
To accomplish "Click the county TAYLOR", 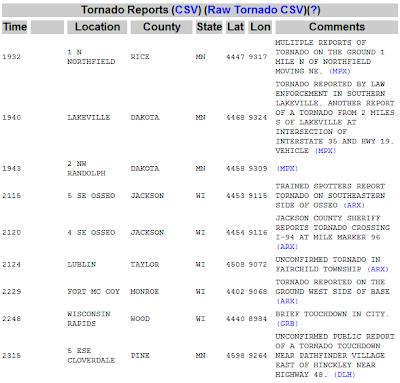I will [145, 265].
